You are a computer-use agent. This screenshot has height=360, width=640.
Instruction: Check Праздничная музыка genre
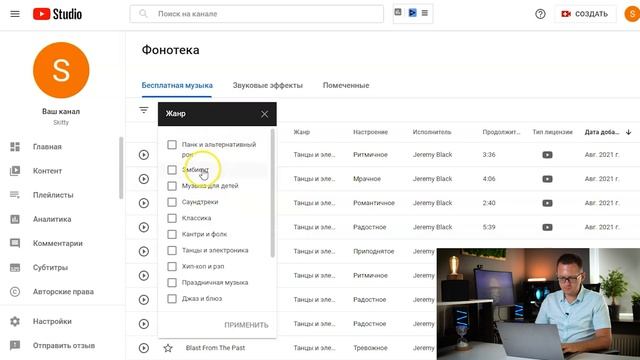click(172, 283)
